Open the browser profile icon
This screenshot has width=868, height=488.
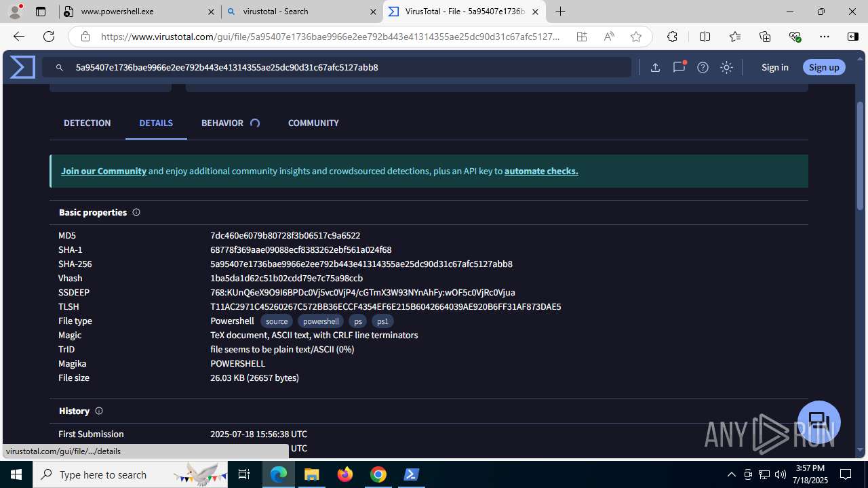(x=15, y=12)
